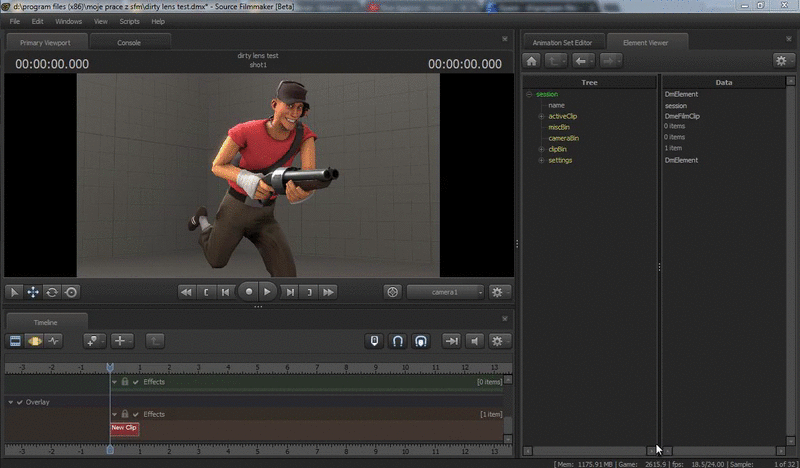Select the arrow selection tool in viewport
This screenshot has height=468, width=800.
14,292
